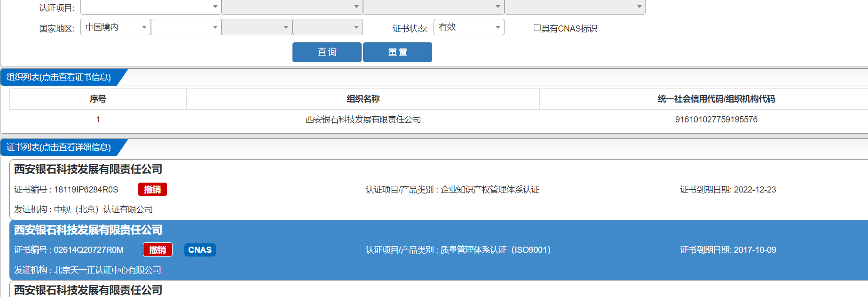Open the 证书状态 dropdown showing 有效
868x297 pixels.
469,27
